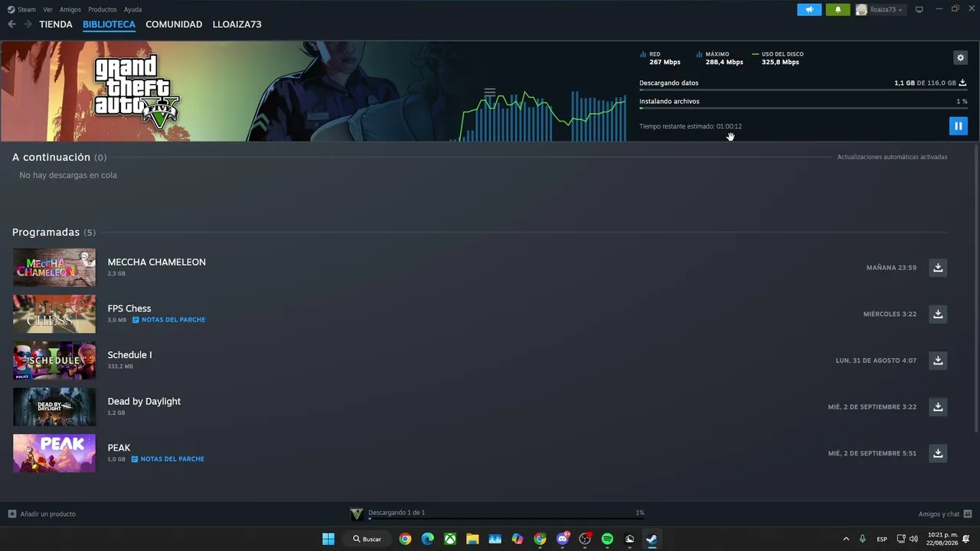The height and width of the screenshot is (551, 980).
Task: Open the Amigos menu
Action: (x=70, y=9)
